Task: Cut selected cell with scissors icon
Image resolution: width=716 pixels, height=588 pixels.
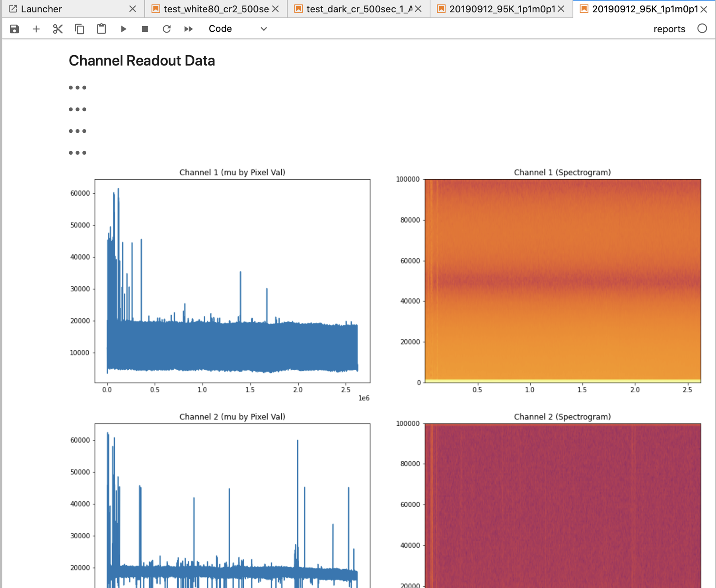Action: pos(58,29)
